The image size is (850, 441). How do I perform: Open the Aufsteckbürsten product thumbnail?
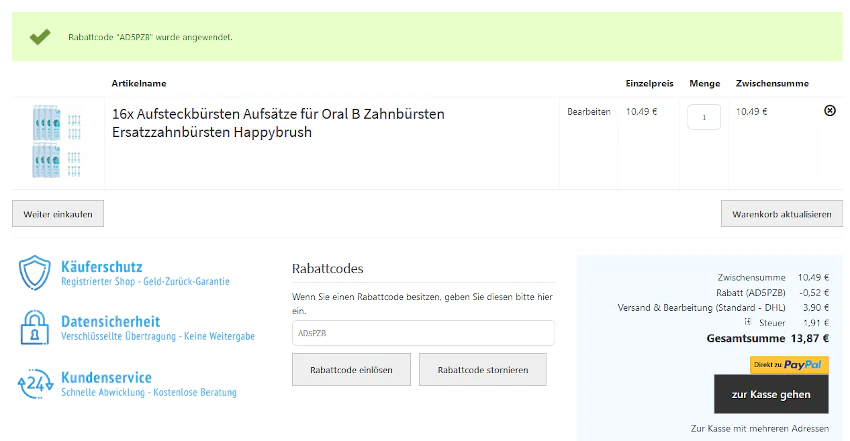pyautogui.click(x=57, y=142)
